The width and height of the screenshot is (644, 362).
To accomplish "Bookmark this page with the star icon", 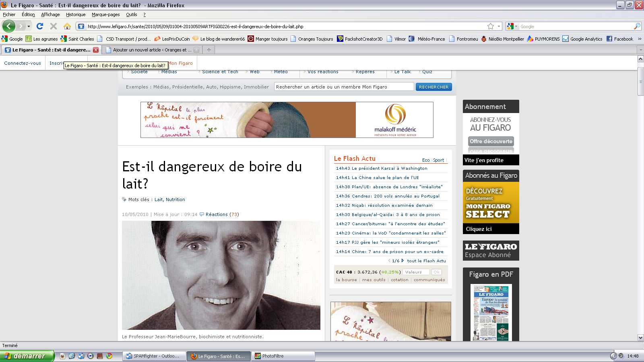I will click(490, 26).
